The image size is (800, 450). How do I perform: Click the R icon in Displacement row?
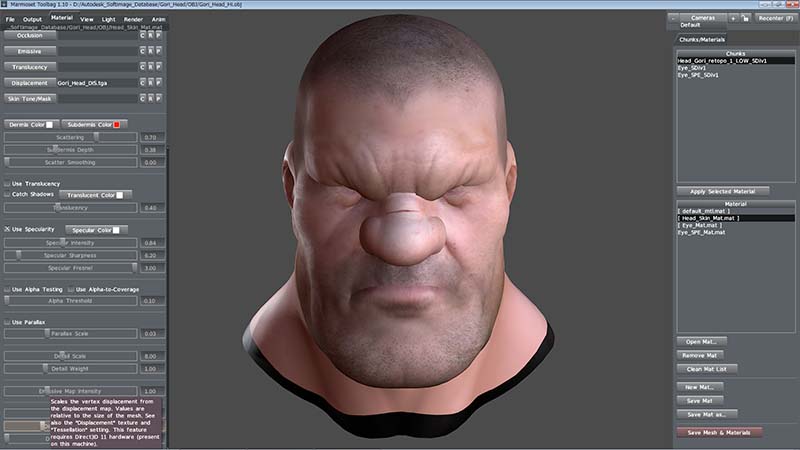(x=151, y=83)
